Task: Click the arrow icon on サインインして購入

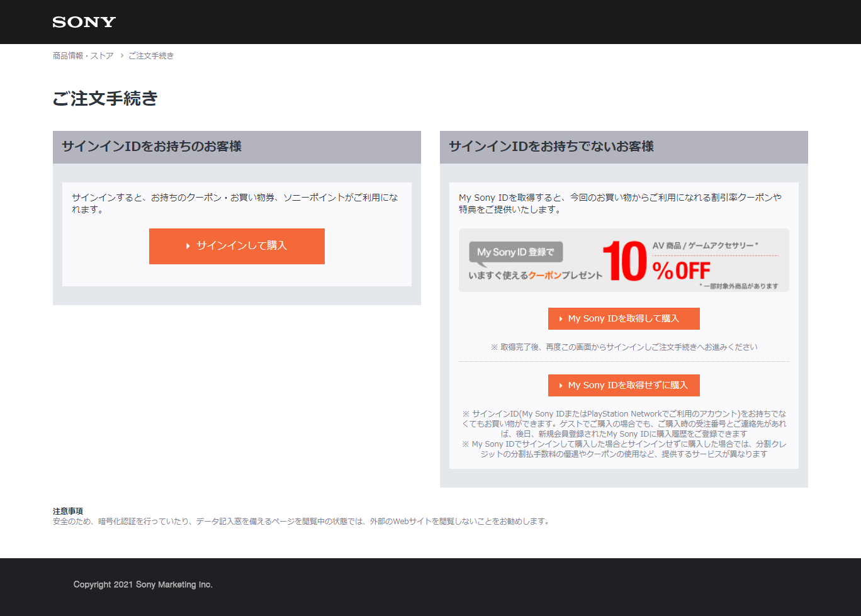Action: click(188, 246)
